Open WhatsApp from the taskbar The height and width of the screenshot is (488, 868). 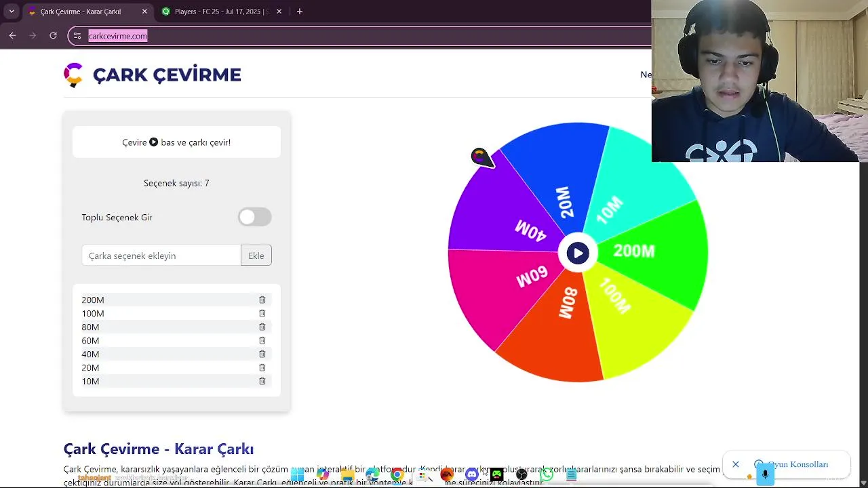coord(547,474)
